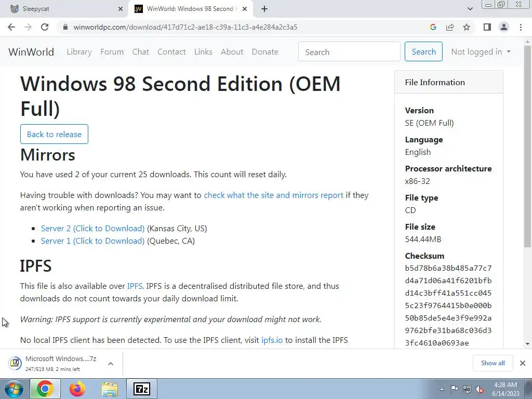532x399 pixels.
Task: Focus the site Search input field
Action: [x=349, y=51]
